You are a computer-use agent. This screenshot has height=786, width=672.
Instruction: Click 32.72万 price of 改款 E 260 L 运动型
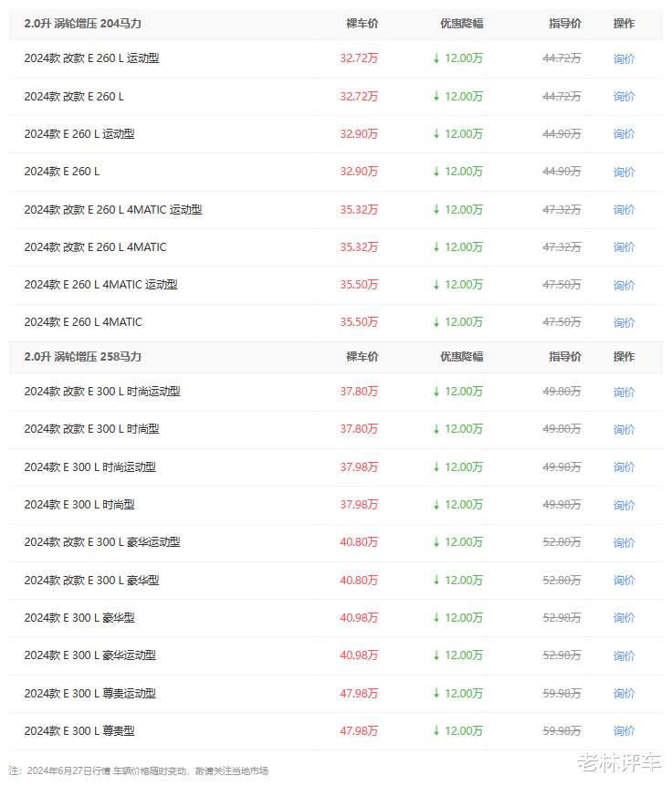point(359,58)
